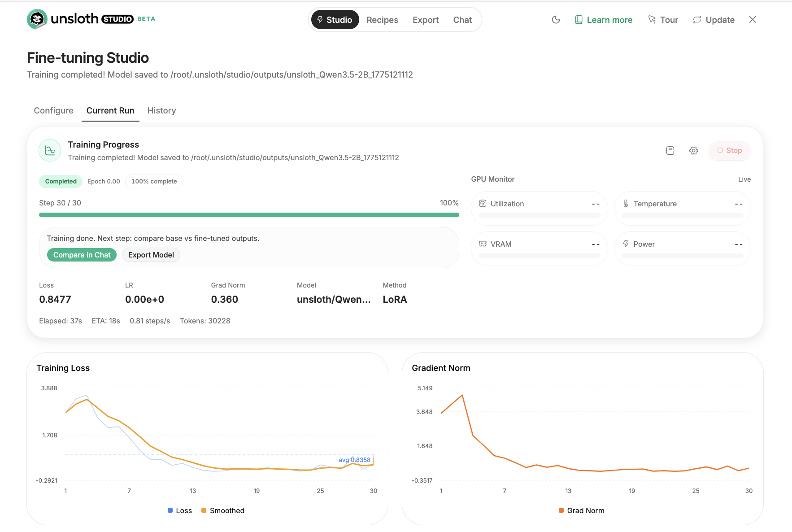The image size is (792, 532).
Task: Open the Export page in navigation
Action: (x=425, y=20)
